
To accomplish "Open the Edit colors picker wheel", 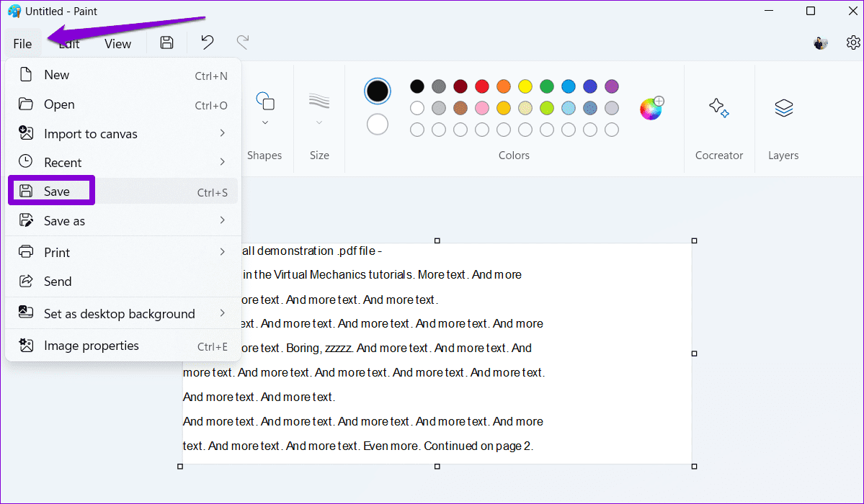I will click(x=651, y=108).
